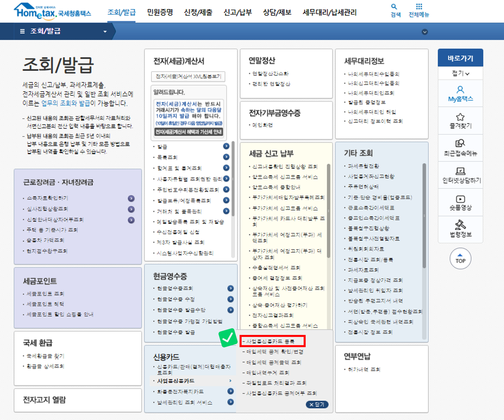Click the search magnifier icon (검색)

point(394,7)
